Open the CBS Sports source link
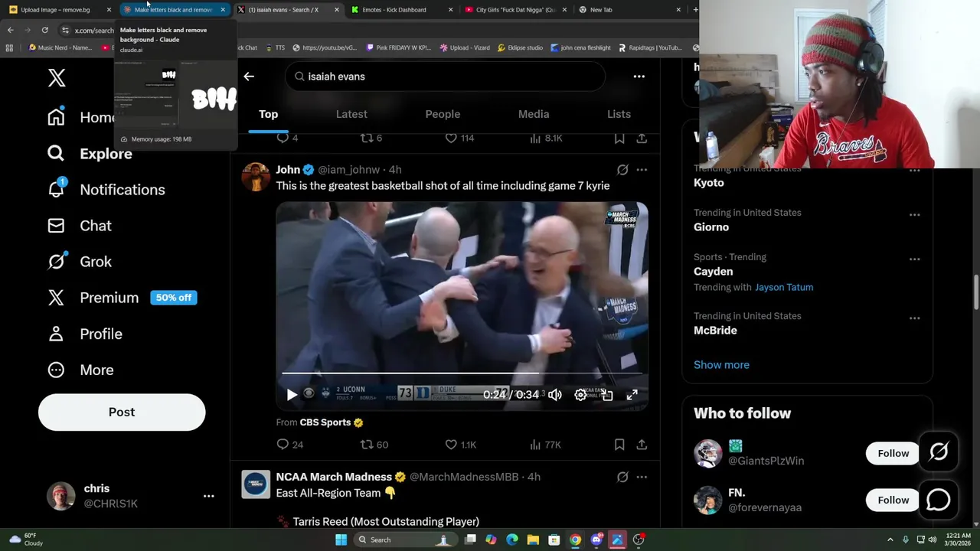 click(x=331, y=422)
